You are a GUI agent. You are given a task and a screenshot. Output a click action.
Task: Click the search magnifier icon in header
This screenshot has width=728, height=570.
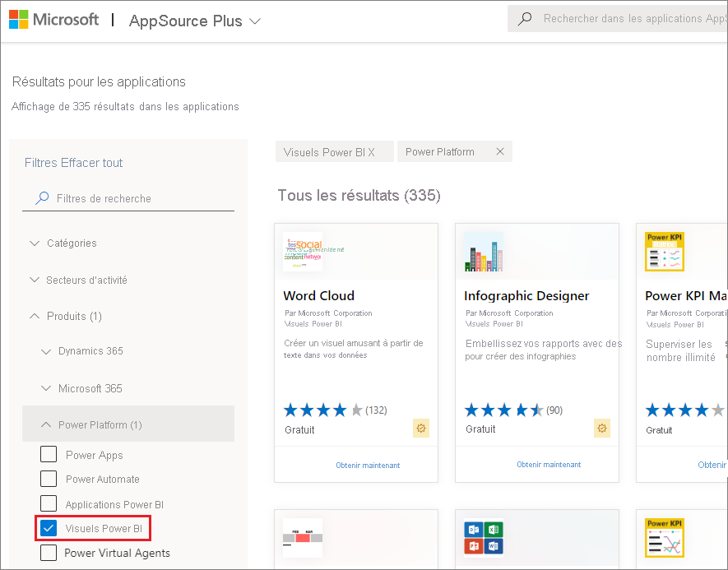(525, 19)
